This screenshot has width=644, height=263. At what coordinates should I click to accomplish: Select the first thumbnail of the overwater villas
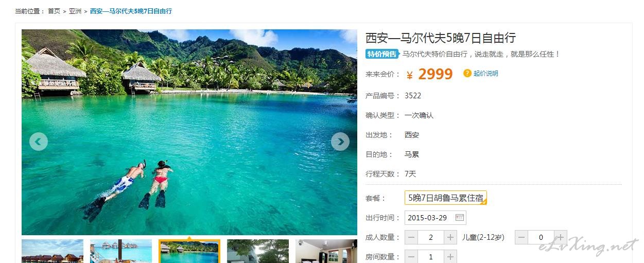click(x=53, y=251)
